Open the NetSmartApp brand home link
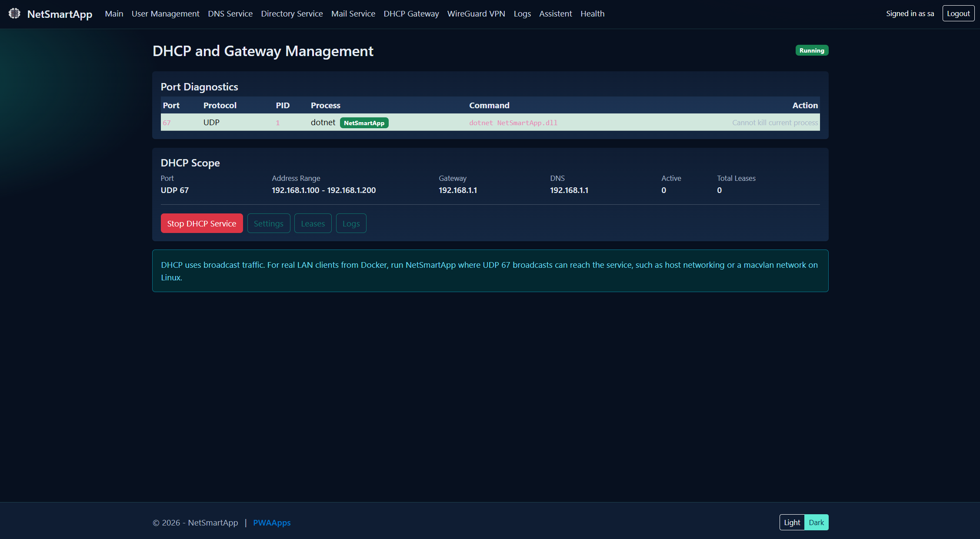The image size is (980, 539). 60,14
